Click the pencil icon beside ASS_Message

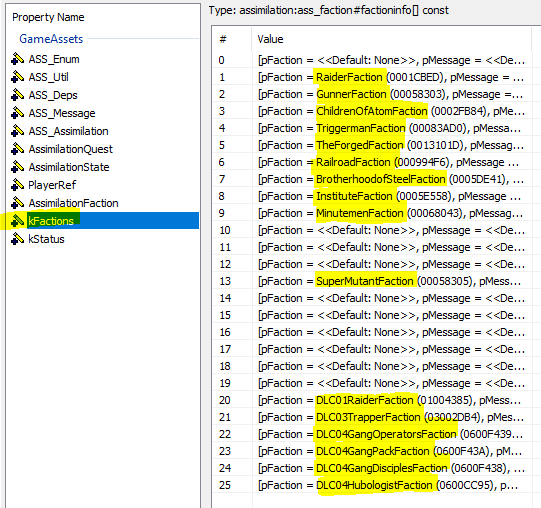[17, 113]
